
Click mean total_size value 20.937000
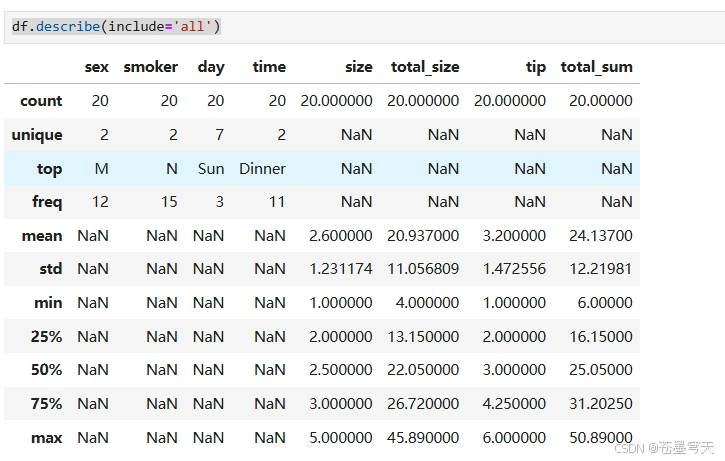(x=423, y=236)
